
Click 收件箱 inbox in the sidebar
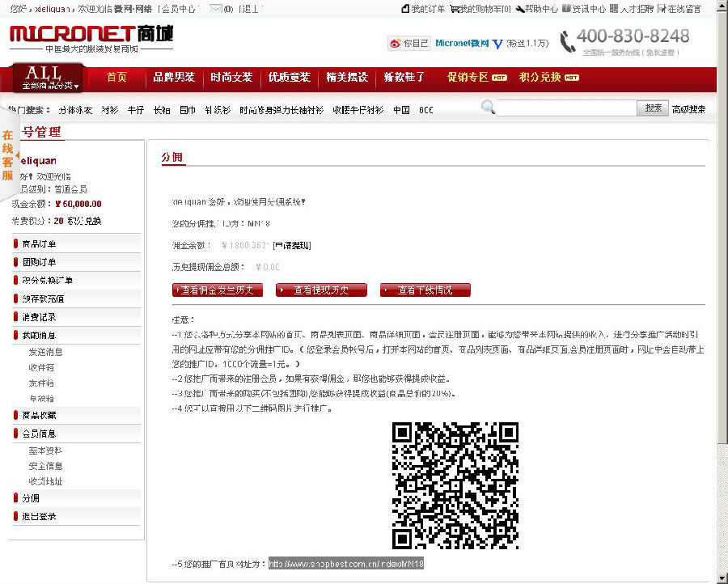click(x=41, y=367)
